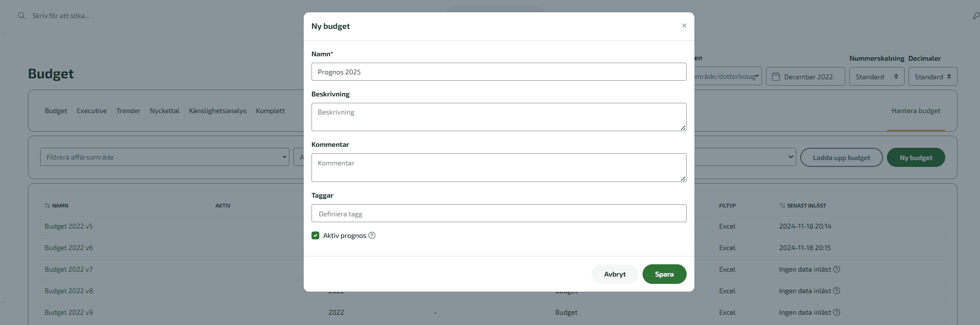Click info icon on Budget 2022 v9 row
The height and width of the screenshot is (325, 980).
[x=837, y=312]
